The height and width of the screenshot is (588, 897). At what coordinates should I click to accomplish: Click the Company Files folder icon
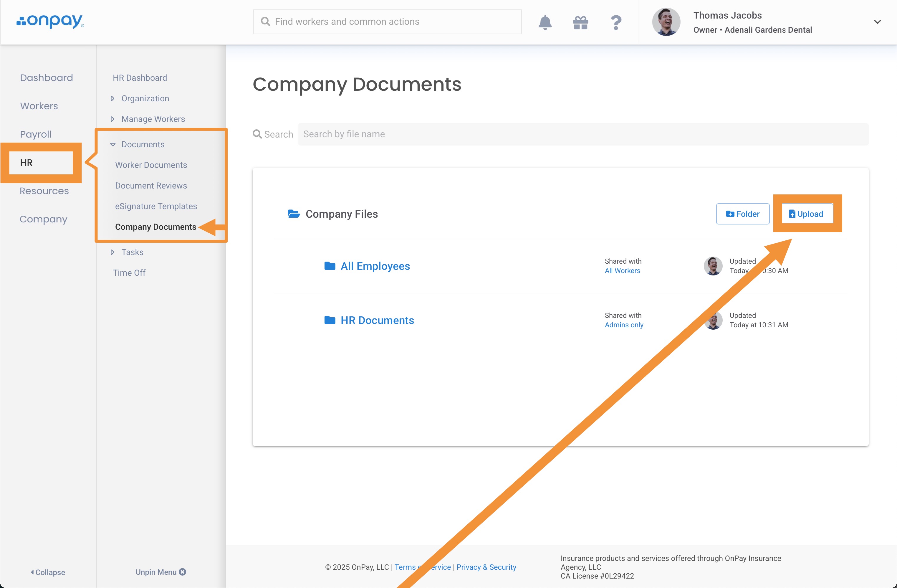pos(294,214)
